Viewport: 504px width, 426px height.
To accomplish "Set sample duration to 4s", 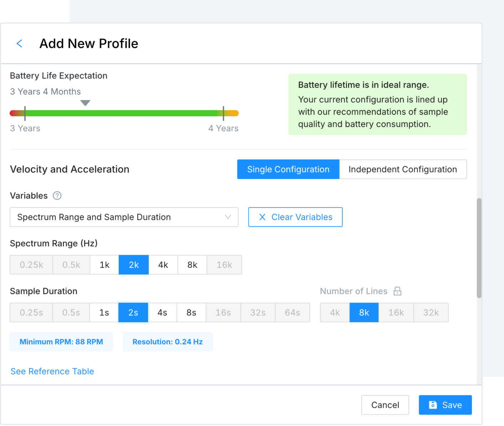I will [162, 313].
